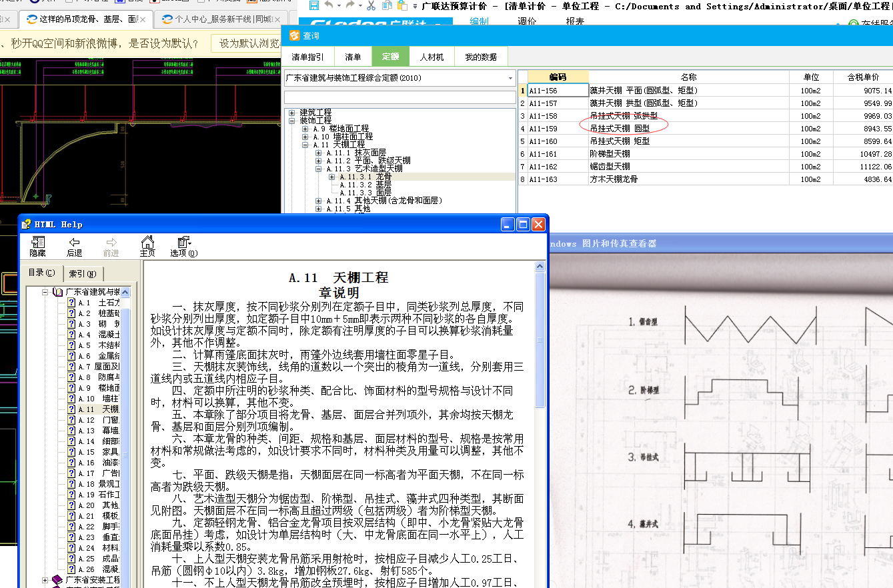
Task: Click the search input below quota library dropdown
Action: click(x=399, y=97)
